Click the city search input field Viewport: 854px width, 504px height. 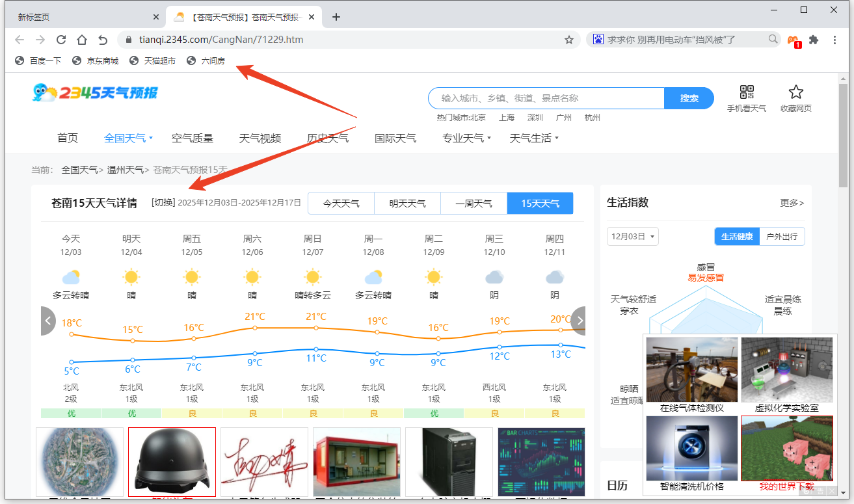(546, 98)
